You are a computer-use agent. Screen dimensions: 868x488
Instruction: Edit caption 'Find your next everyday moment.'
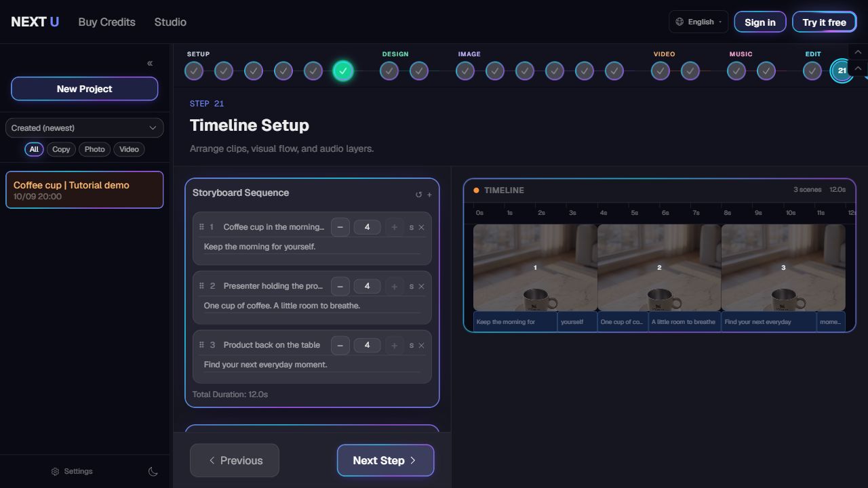click(312, 365)
